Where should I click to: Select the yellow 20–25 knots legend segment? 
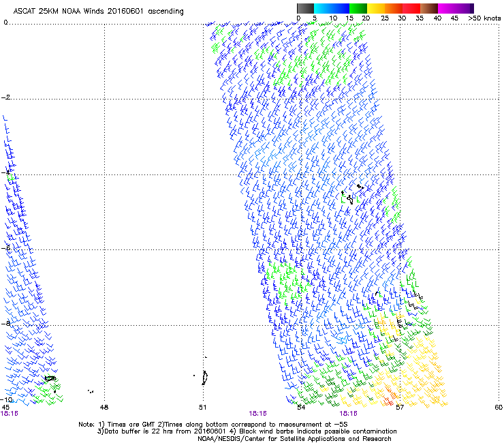click(376, 8)
